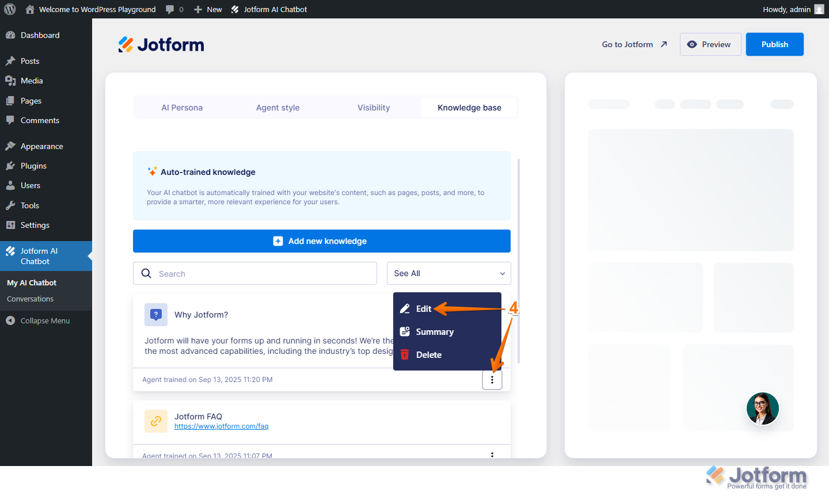
Task: Click the Why Jotform? title text
Action: [201, 315]
